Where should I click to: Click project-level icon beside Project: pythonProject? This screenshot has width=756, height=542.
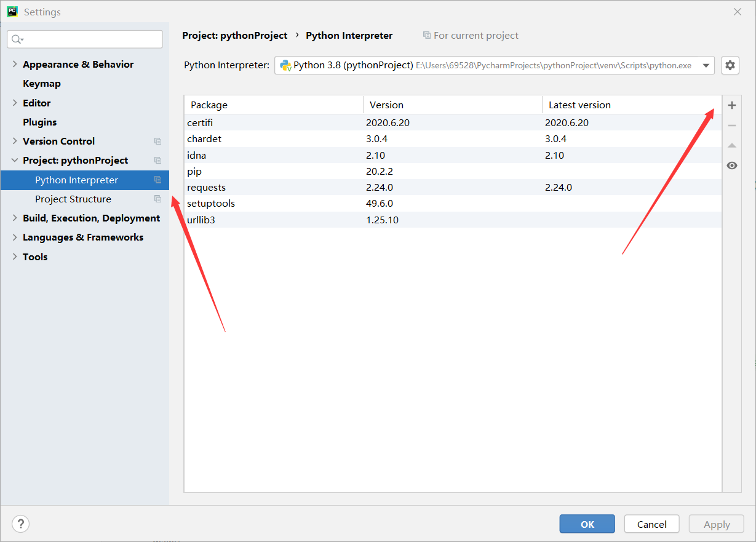tap(157, 161)
